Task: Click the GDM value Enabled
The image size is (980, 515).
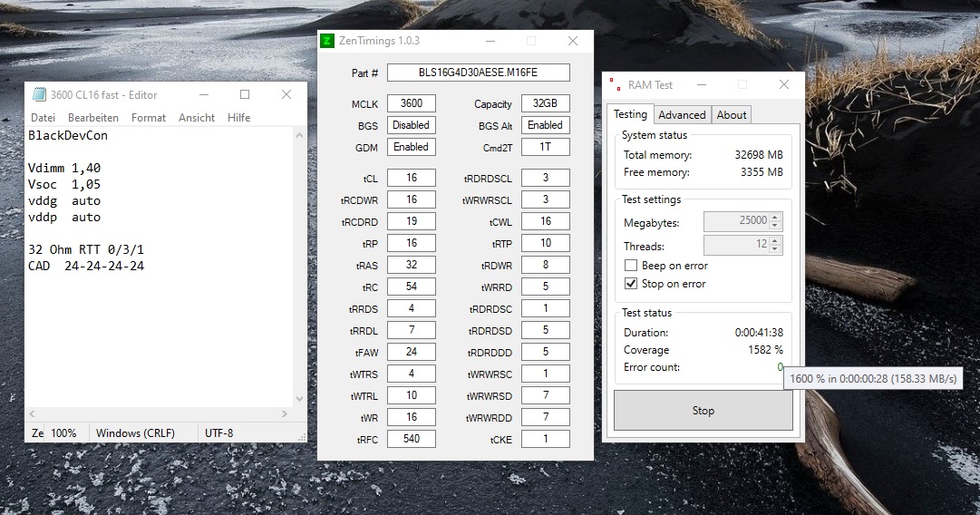Action: (412, 147)
